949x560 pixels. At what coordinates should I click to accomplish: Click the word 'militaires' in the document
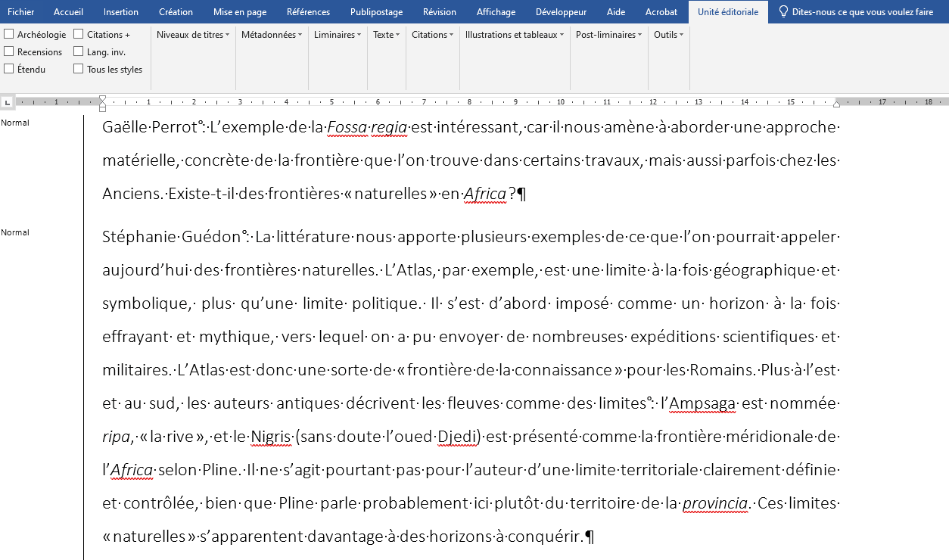[135, 370]
